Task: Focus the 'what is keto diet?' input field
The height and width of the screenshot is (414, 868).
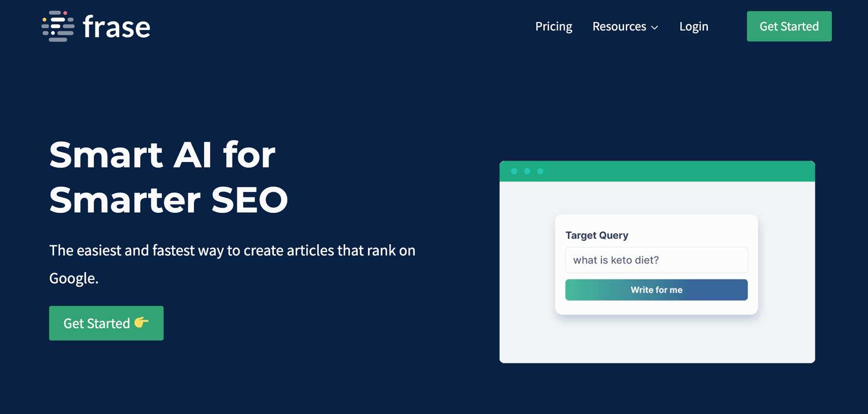Action: tap(656, 260)
